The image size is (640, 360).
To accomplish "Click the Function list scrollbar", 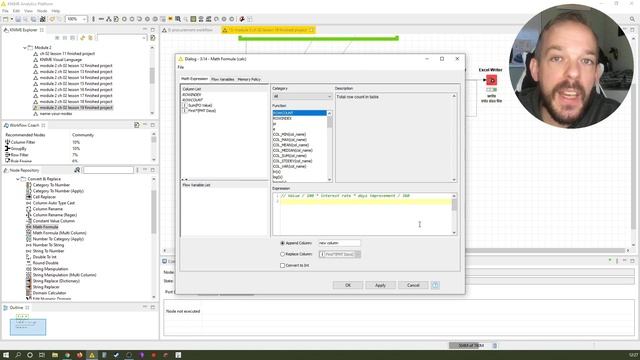I will (x=329, y=146).
